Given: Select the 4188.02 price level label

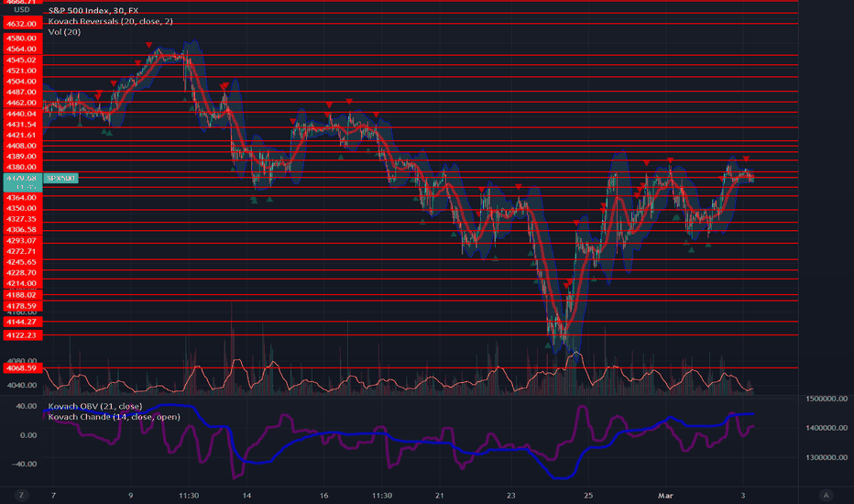Looking at the screenshot, I should pyautogui.click(x=22, y=295).
